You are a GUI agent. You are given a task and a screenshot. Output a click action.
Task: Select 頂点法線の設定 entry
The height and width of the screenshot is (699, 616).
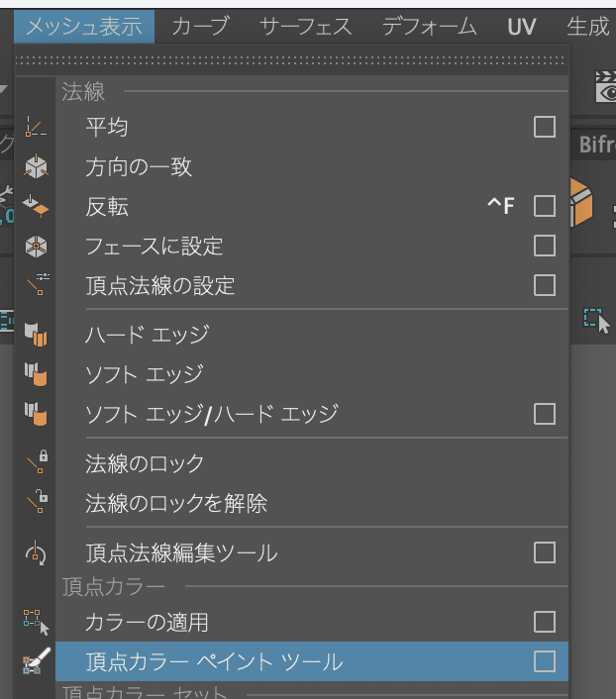pyautogui.click(x=312, y=285)
